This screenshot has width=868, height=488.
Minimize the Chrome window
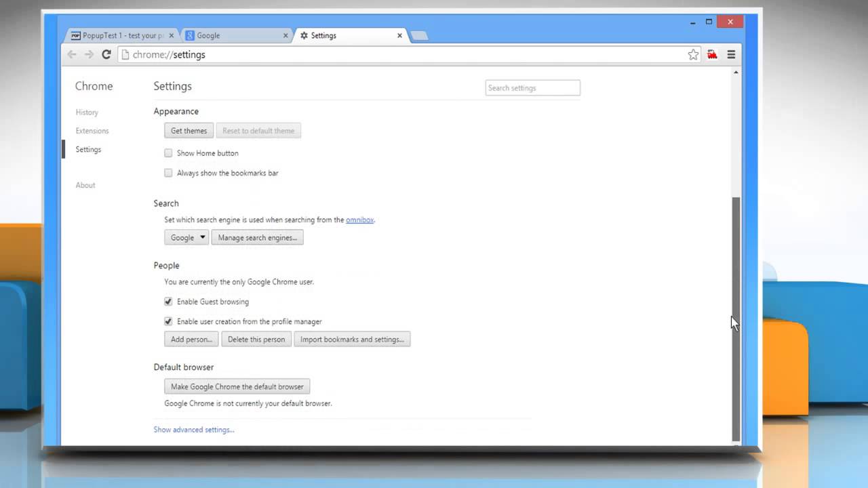pos(693,22)
